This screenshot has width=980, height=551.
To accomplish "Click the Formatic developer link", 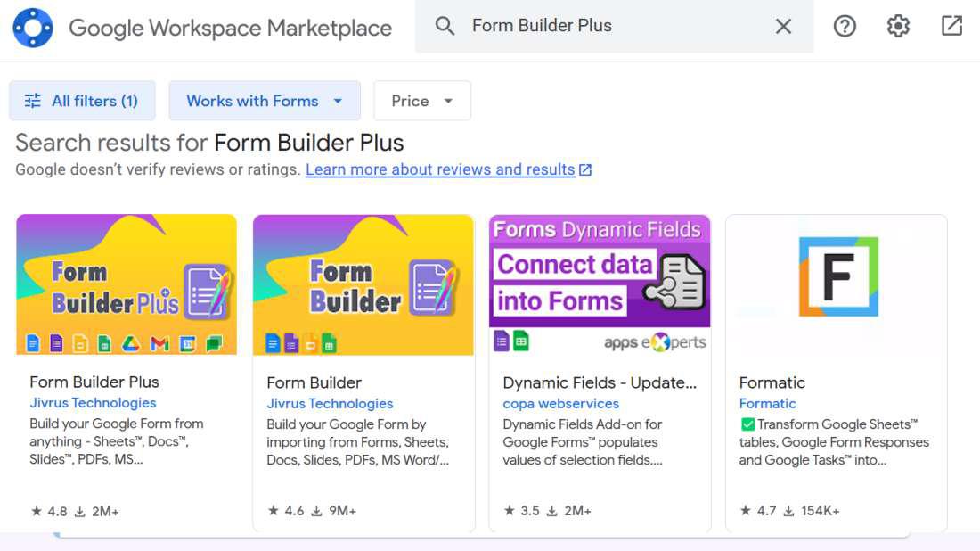I will pos(767,404).
